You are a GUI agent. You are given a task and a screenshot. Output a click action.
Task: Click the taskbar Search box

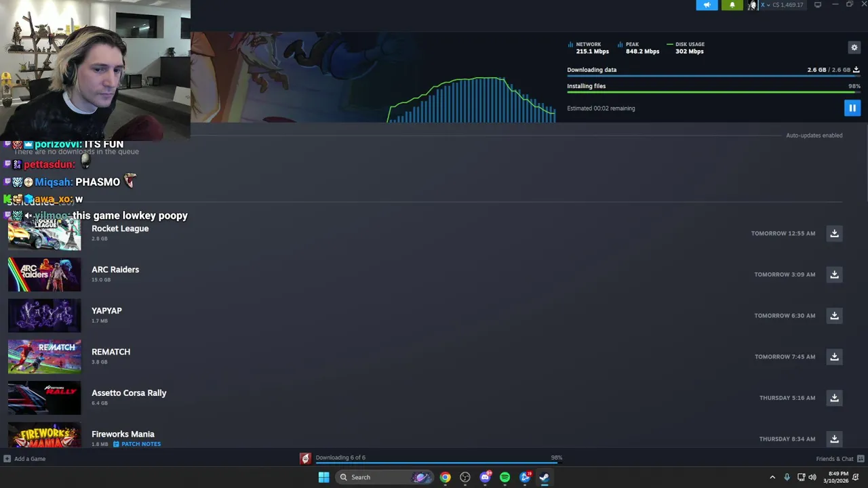tap(384, 477)
